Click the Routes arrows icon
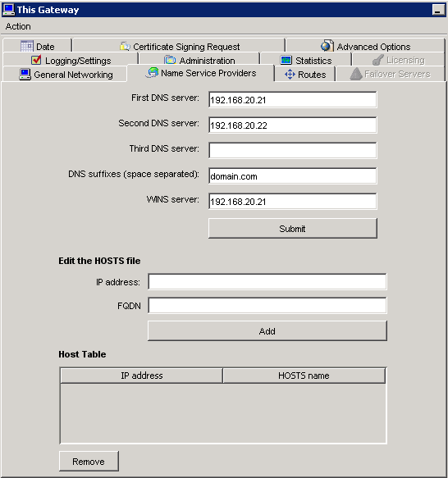 (290, 75)
